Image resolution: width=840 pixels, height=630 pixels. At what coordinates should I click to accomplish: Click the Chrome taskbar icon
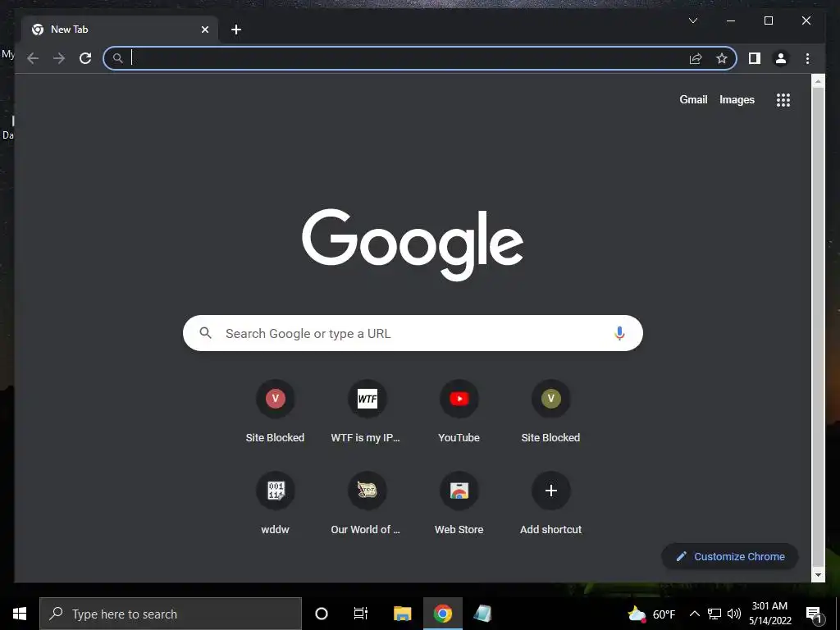tap(442, 614)
